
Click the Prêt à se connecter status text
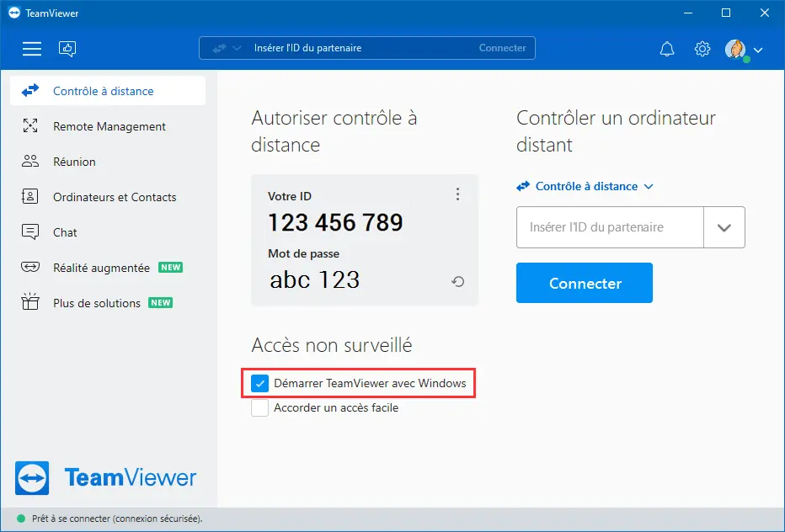pyautogui.click(x=117, y=519)
